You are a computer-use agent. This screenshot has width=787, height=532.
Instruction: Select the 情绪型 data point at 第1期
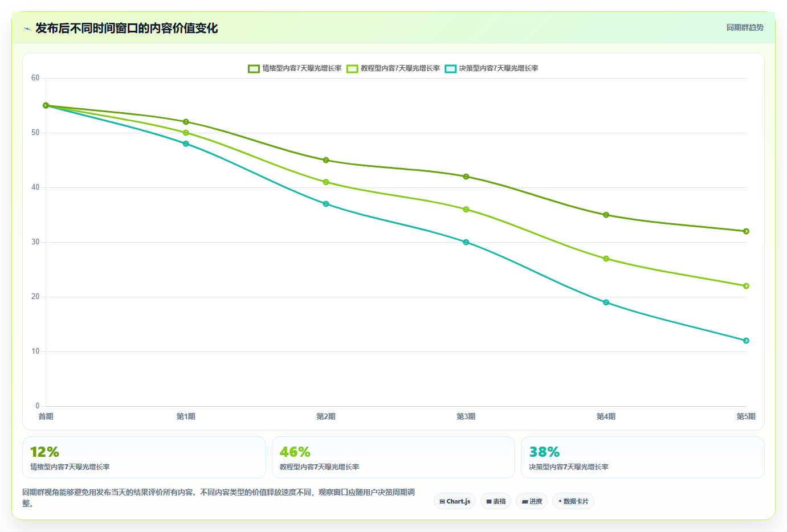coord(186,122)
